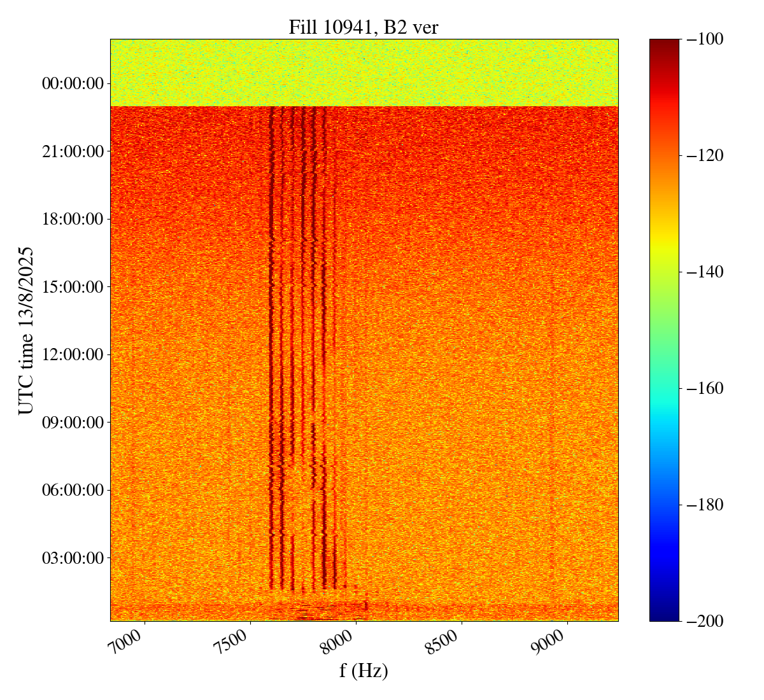Pick the 12:00:00 time tick label
Screen dimensions: 764x700
72,354
